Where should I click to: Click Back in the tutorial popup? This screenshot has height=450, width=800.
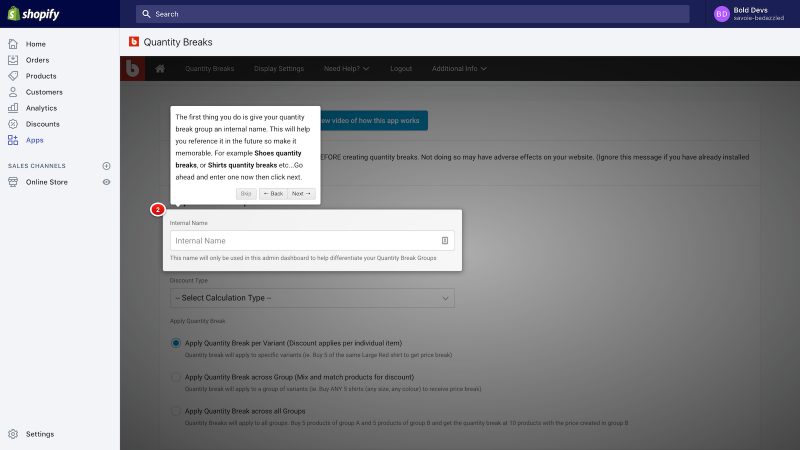point(273,194)
